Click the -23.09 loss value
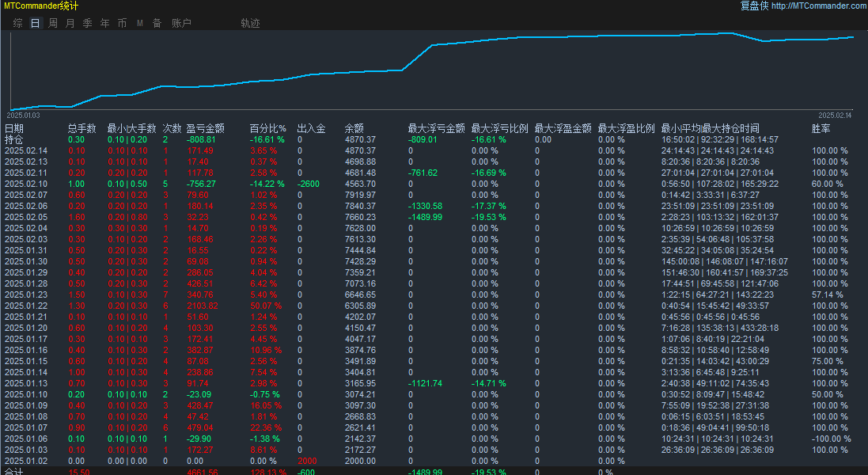This screenshot has height=475, width=868. tap(199, 394)
